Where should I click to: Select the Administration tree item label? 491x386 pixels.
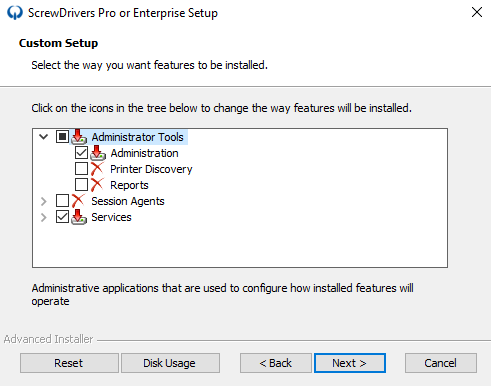(x=144, y=153)
